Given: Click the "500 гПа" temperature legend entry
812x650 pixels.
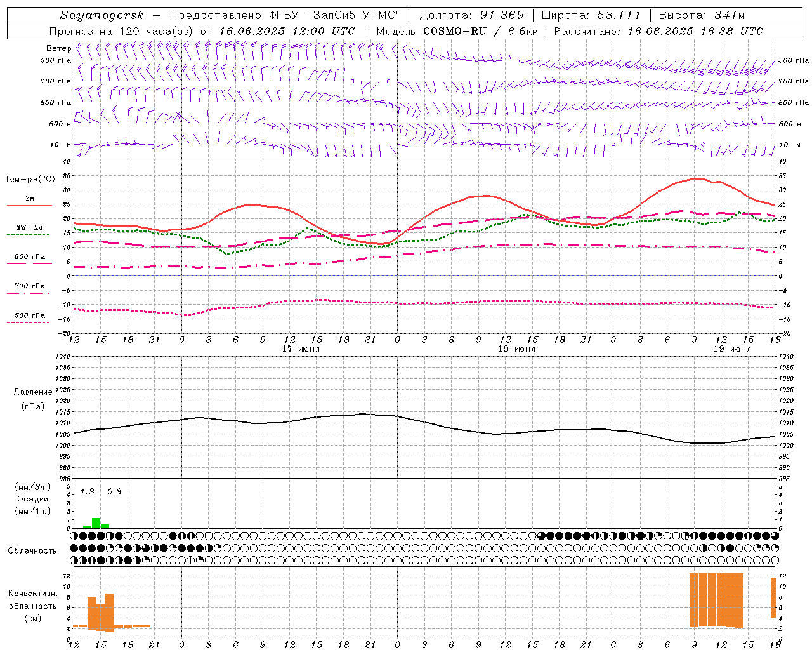Looking at the screenshot, I should click(x=29, y=315).
